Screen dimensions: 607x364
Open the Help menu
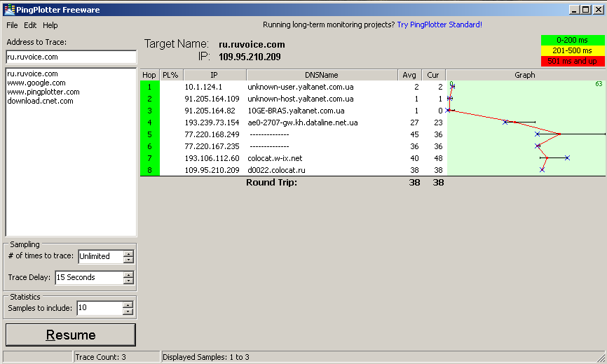50,25
